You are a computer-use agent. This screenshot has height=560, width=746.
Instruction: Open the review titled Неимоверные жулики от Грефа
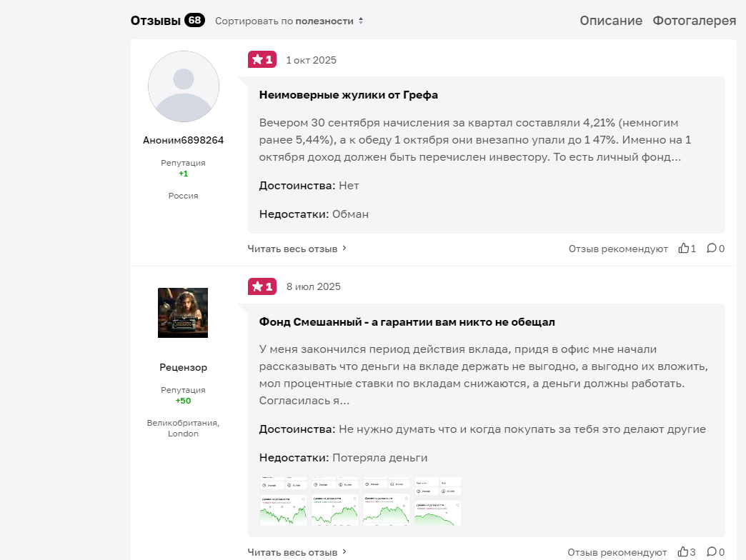click(x=349, y=95)
